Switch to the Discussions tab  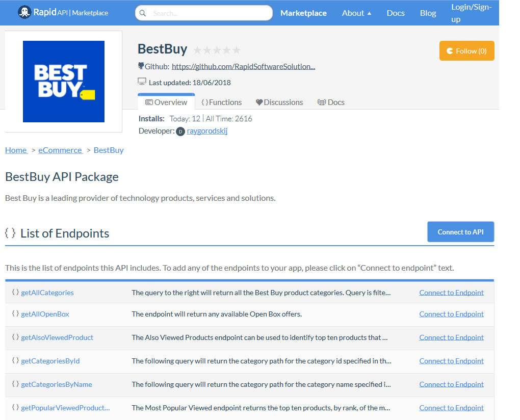tap(279, 102)
